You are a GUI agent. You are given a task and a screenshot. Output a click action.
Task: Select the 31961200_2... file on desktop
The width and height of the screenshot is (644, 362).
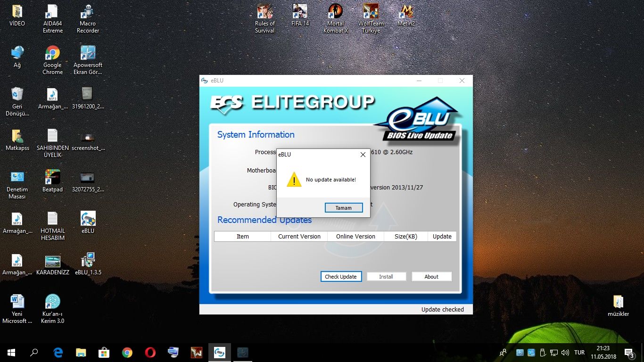point(88,99)
